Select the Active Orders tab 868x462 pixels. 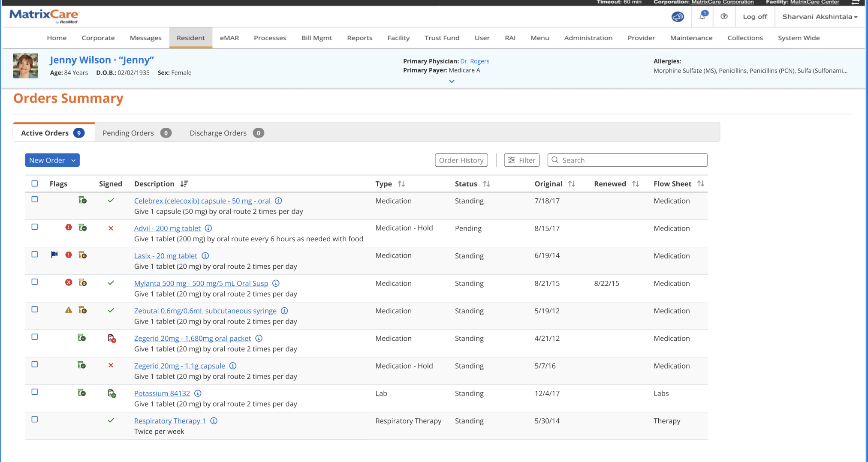click(x=53, y=132)
